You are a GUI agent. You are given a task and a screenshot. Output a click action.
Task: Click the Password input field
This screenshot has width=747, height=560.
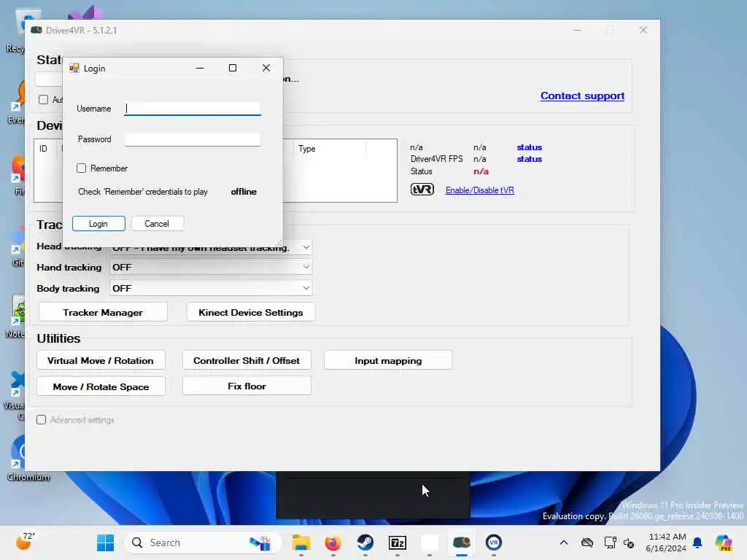(193, 139)
